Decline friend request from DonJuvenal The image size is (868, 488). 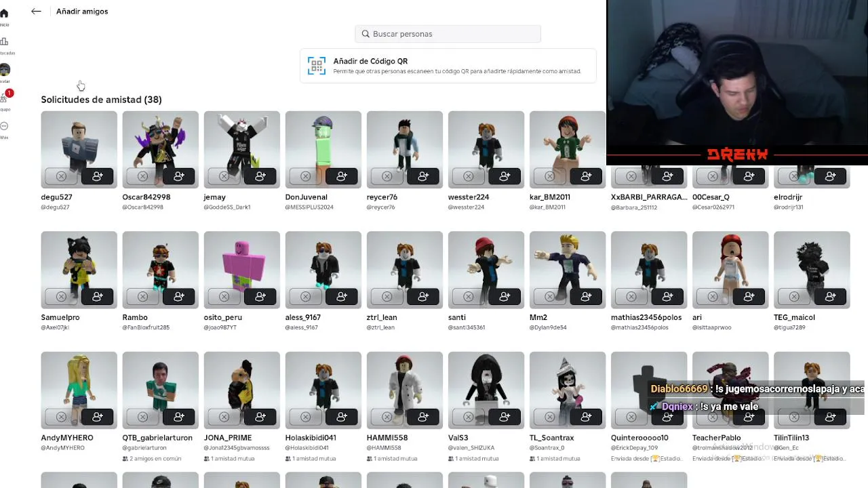[305, 176]
